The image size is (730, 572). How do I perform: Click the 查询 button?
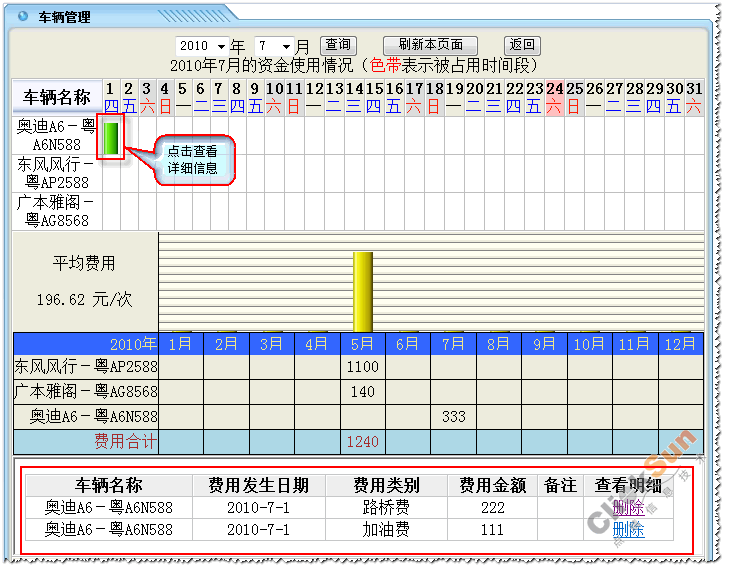(338, 45)
